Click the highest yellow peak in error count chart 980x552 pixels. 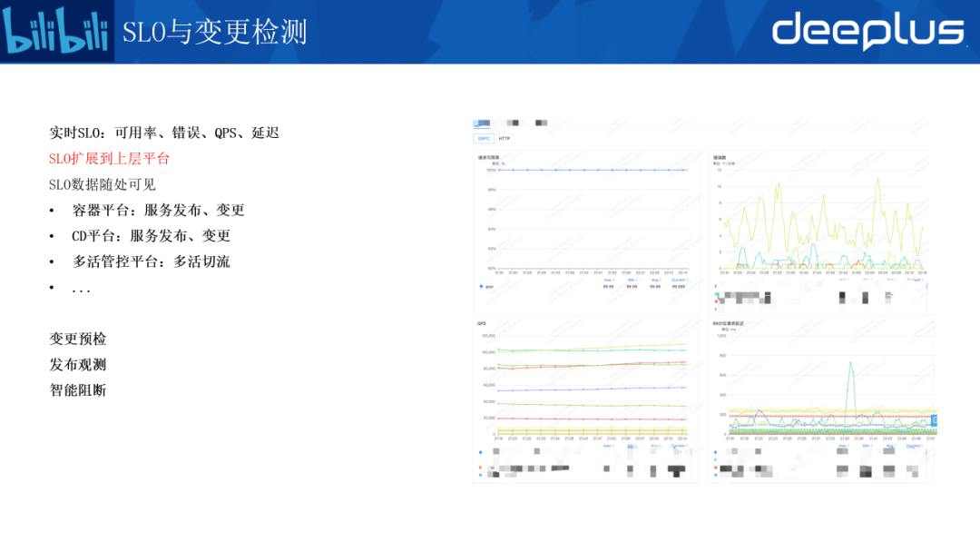[877, 179]
